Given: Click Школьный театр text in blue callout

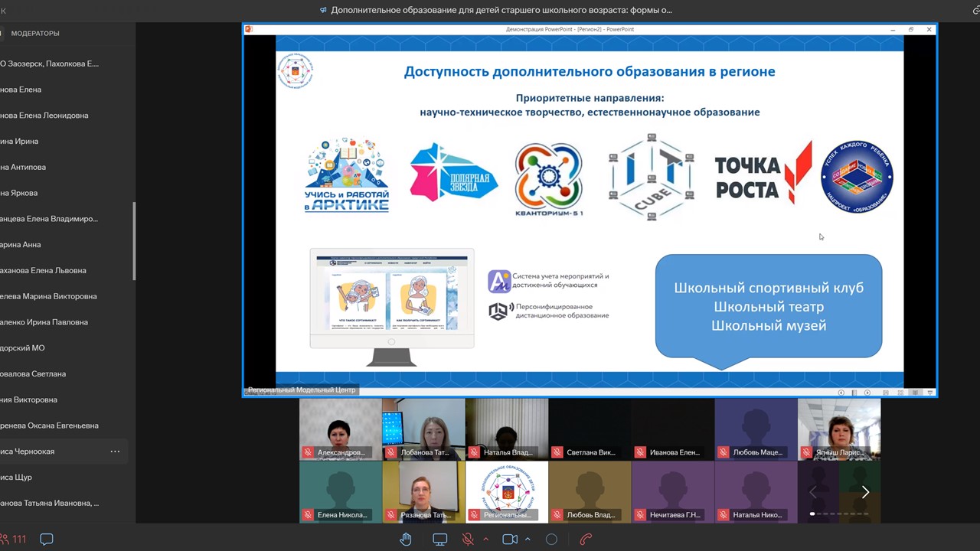Looking at the screenshot, I should point(769,307).
